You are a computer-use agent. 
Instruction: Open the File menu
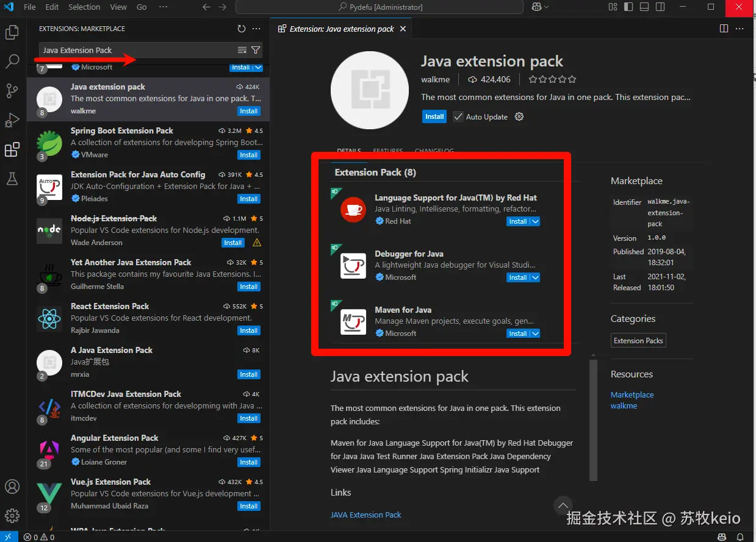29,7
